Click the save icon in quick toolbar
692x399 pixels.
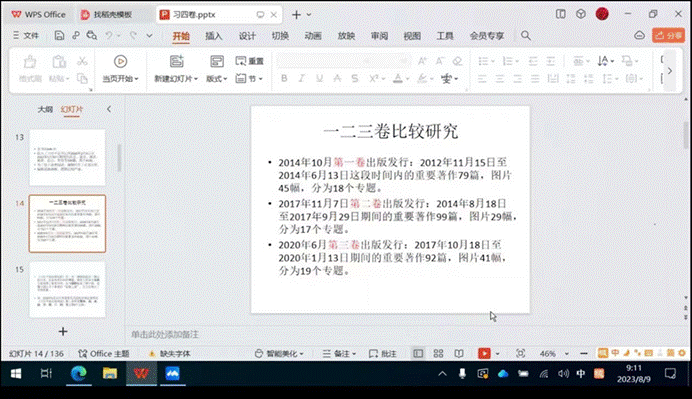[59, 36]
